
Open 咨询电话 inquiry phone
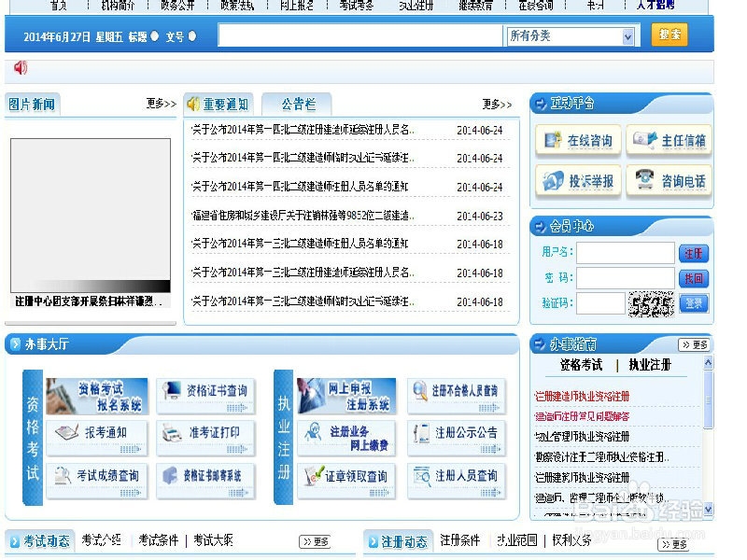pyautogui.click(x=669, y=181)
